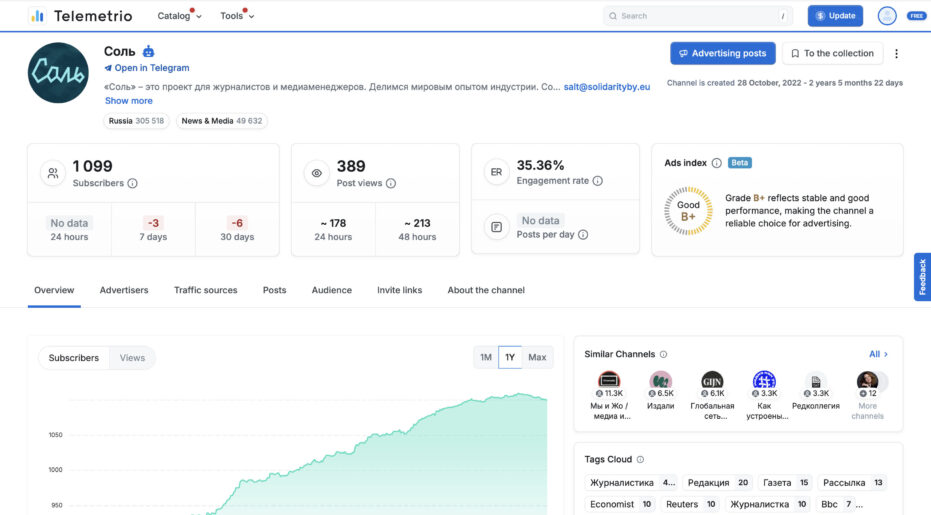Click info icon next to Ads index
This screenshot has height=515, width=931.
pos(717,163)
